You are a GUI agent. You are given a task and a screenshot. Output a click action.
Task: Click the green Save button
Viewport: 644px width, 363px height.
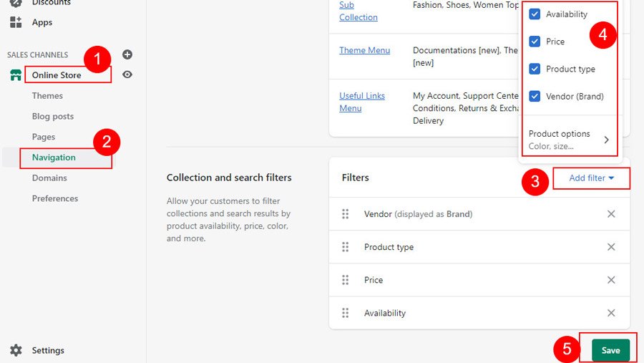(610, 350)
